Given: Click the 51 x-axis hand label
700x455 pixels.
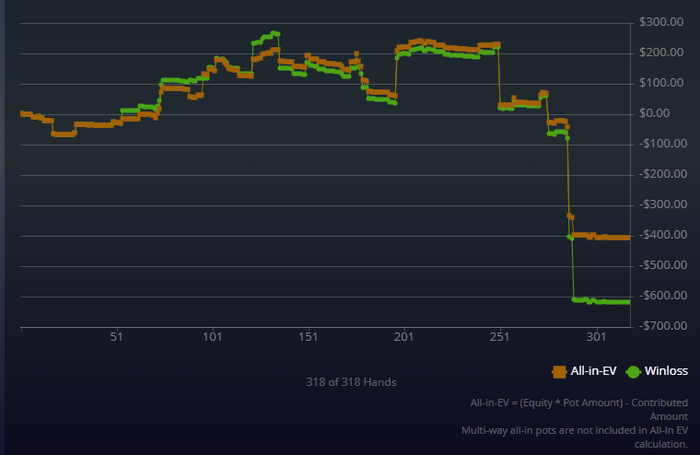Looking at the screenshot, I should tap(117, 337).
